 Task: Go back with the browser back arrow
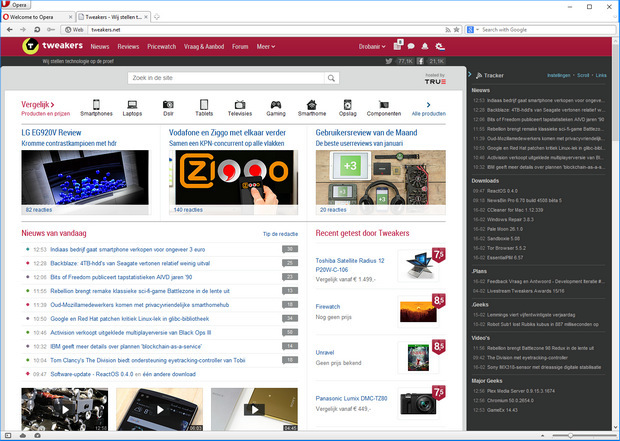pyautogui.click(x=10, y=30)
